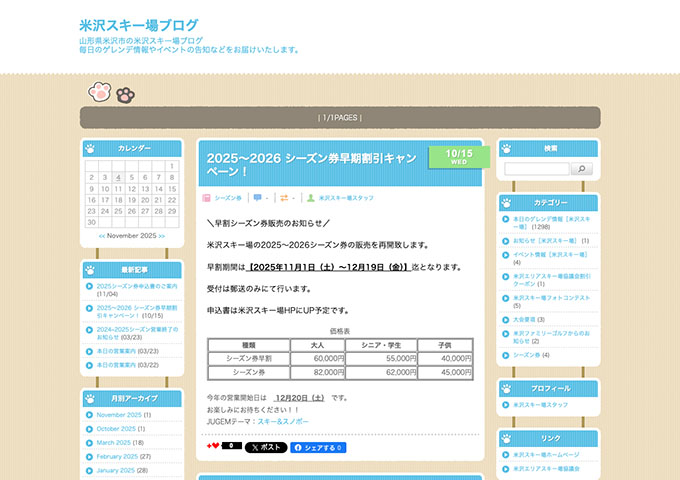Open the January 2025 archive

tap(115, 470)
